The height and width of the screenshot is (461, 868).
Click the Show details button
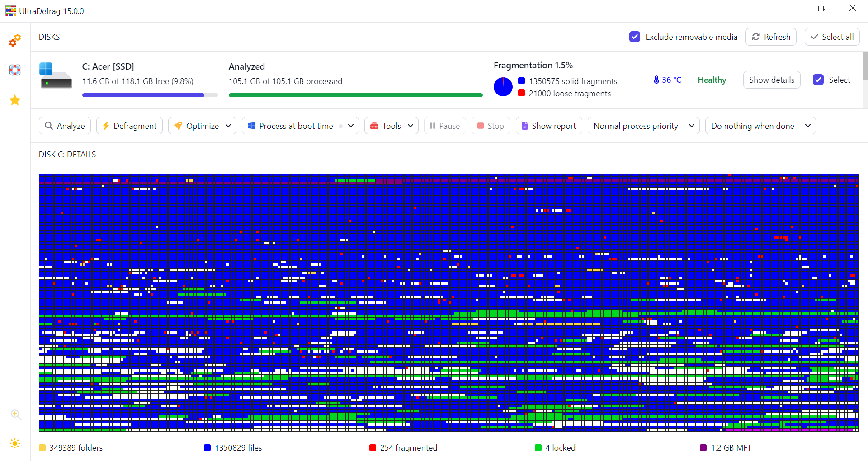(x=771, y=80)
